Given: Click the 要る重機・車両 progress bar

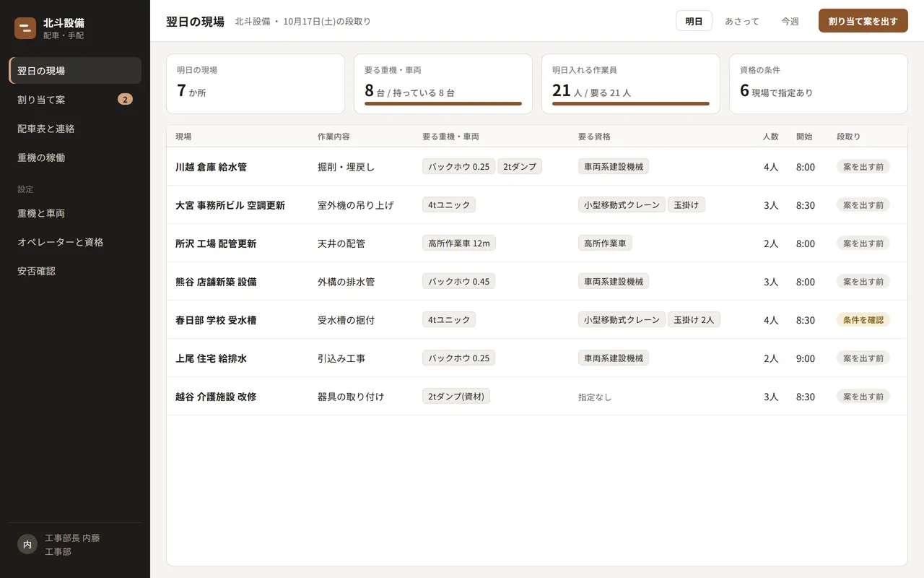Looking at the screenshot, I should (x=443, y=104).
